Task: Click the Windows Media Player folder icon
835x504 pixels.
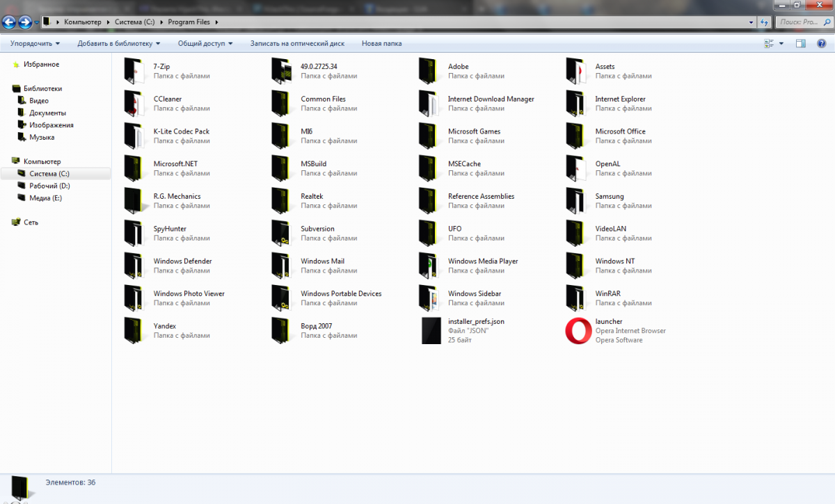Action: point(428,266)
